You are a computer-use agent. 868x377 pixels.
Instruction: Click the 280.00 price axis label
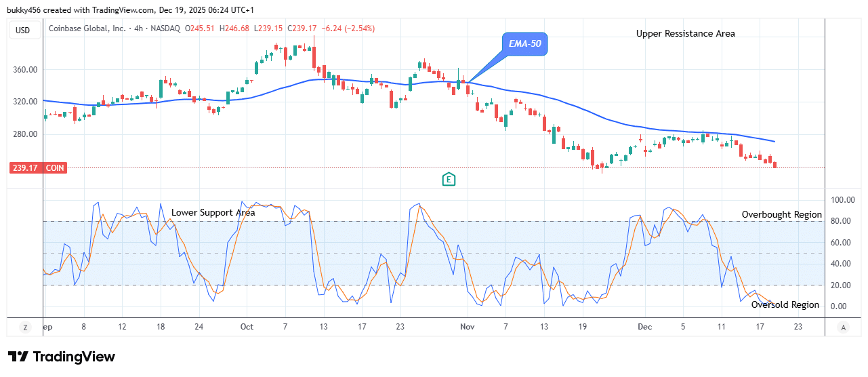click(25, 134)
